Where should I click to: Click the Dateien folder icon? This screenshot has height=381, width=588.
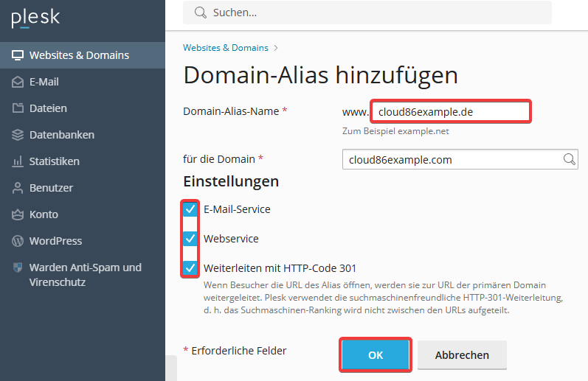[x=17, y=108]
